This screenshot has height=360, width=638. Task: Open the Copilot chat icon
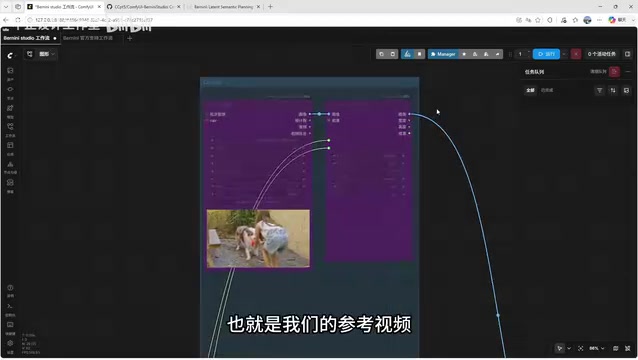612,20
